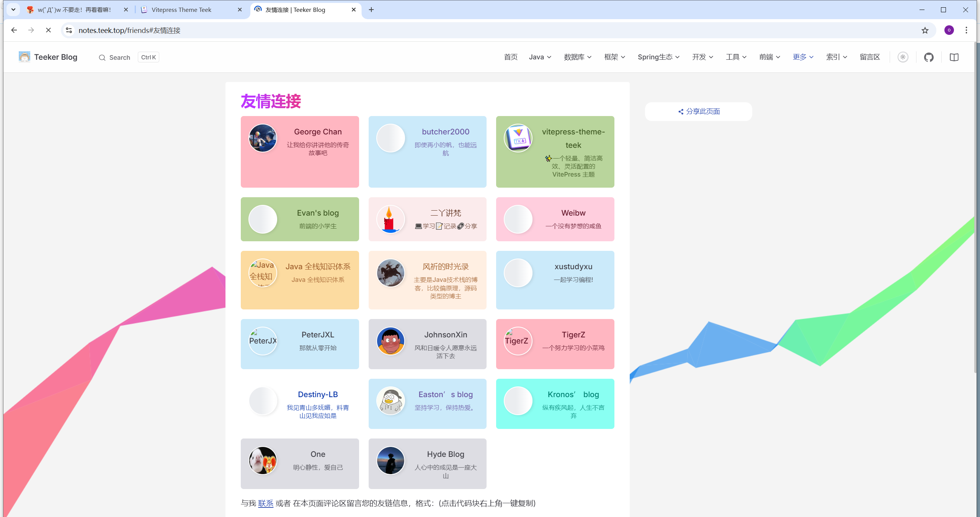Open the Chrome three-dot menu

click(x=966, y=30)
